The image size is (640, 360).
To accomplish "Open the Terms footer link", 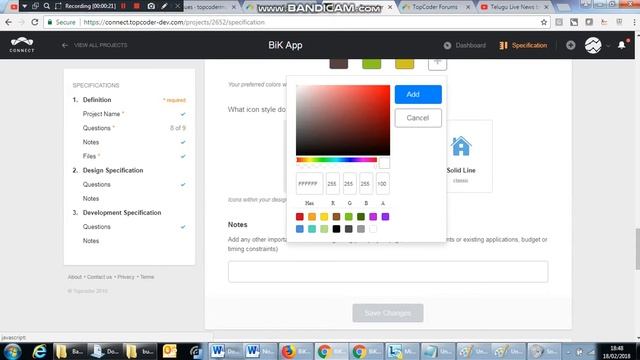I will (x=147, y=277).
